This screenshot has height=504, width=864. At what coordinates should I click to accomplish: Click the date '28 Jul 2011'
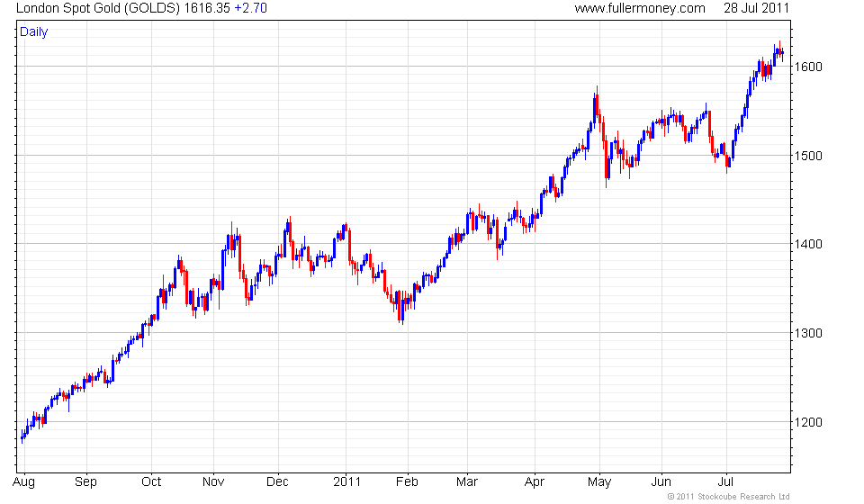click(756, 8)
